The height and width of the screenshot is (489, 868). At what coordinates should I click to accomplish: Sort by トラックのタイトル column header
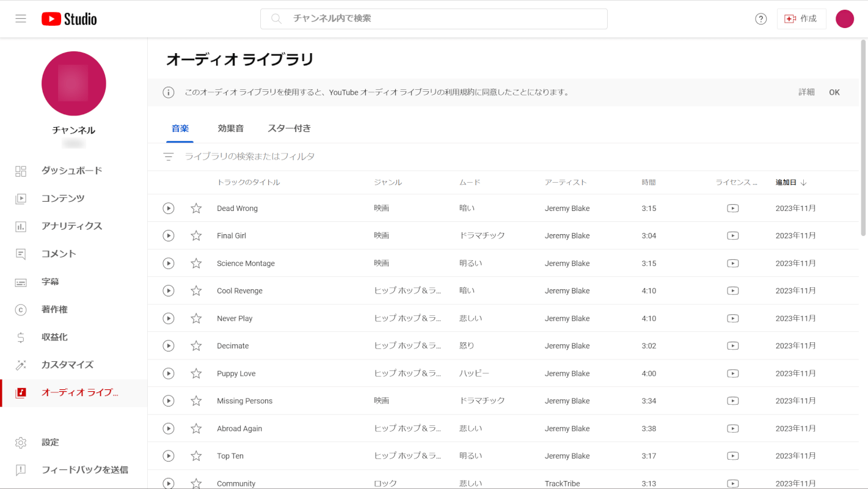coord(249,183)
